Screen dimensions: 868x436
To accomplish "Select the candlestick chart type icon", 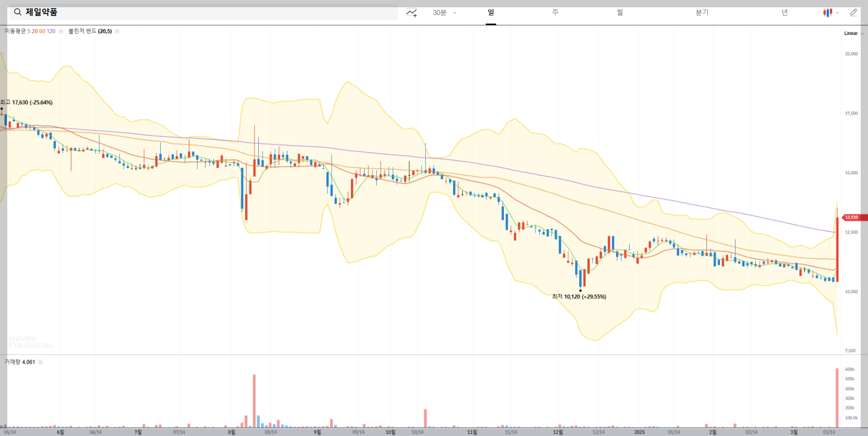I will coord(828,13).
